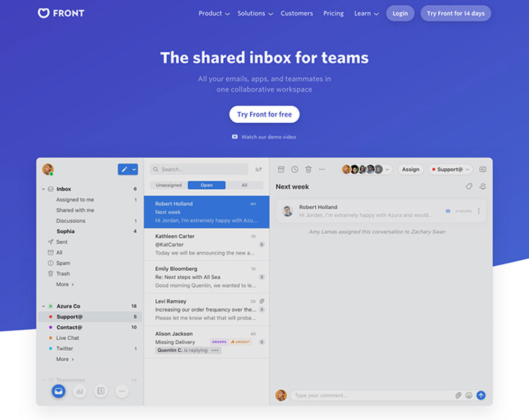Select the Open filter
529x420 pixels.
[206, 185]
